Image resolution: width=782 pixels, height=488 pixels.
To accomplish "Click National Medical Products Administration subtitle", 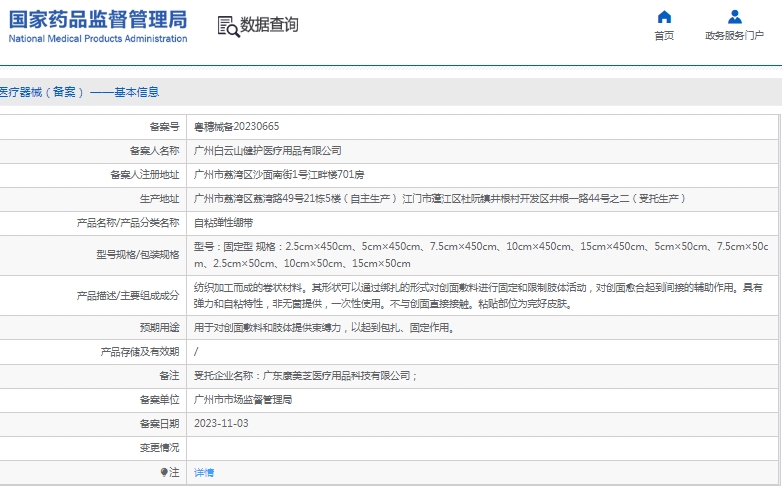I will click(x=98, y=39).
